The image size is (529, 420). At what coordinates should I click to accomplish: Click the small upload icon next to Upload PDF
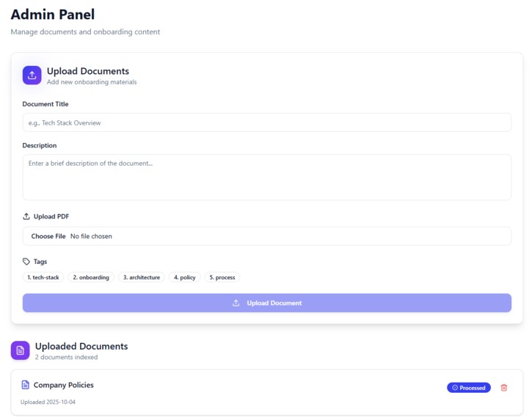point(26,216)
